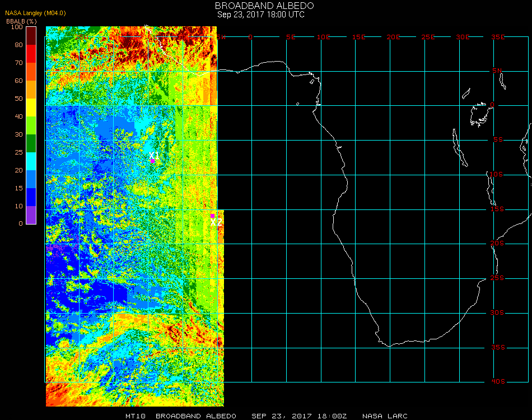The image size is (532, 420).
Task: Click the legend value 40
Action: coord(18,116)
